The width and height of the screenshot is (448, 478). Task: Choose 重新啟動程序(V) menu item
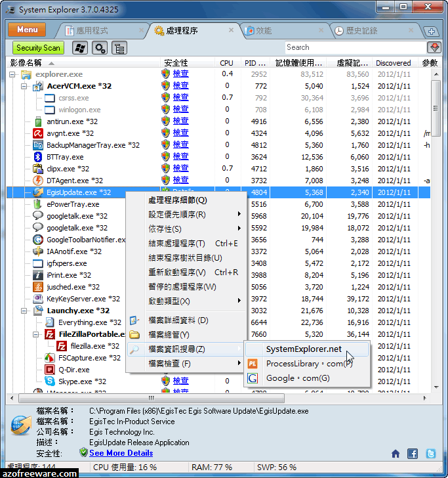[x=186, y=272]
